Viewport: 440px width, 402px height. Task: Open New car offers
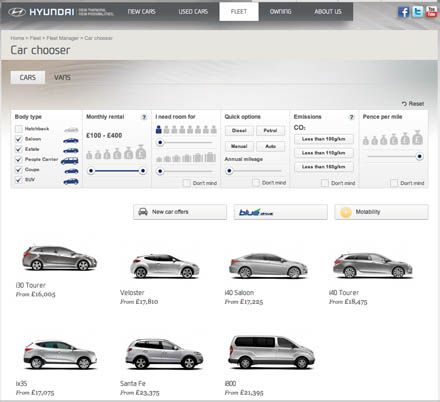(180, 212)
